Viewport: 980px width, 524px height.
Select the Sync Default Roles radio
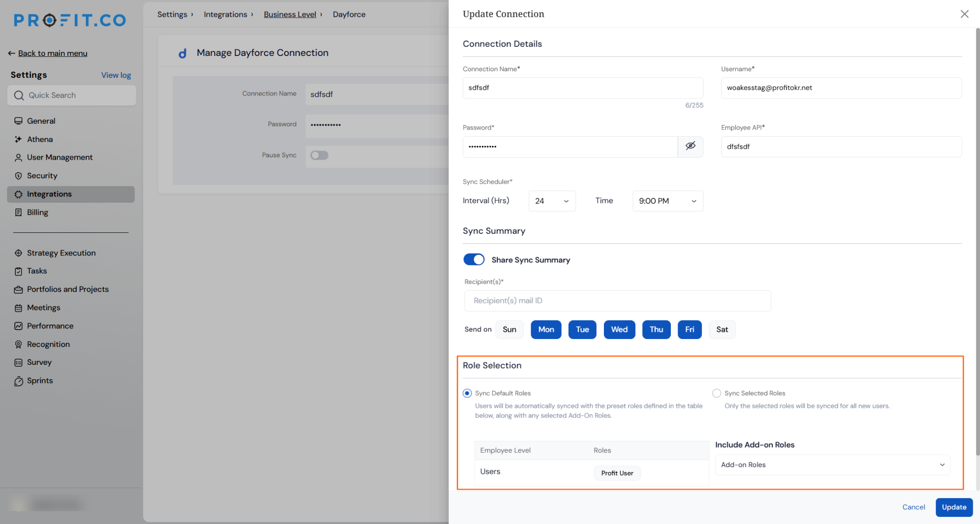click(x=467, y=393)
